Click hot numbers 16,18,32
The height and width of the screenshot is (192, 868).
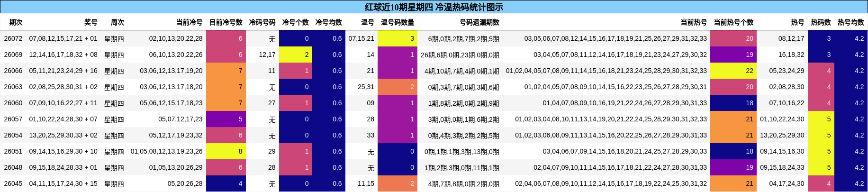coord(791,55)
